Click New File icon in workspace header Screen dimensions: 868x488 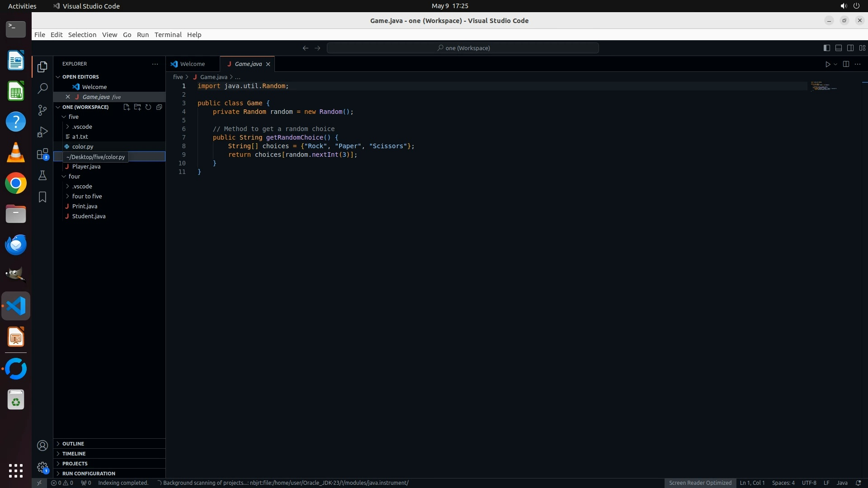tap(127, 107)
